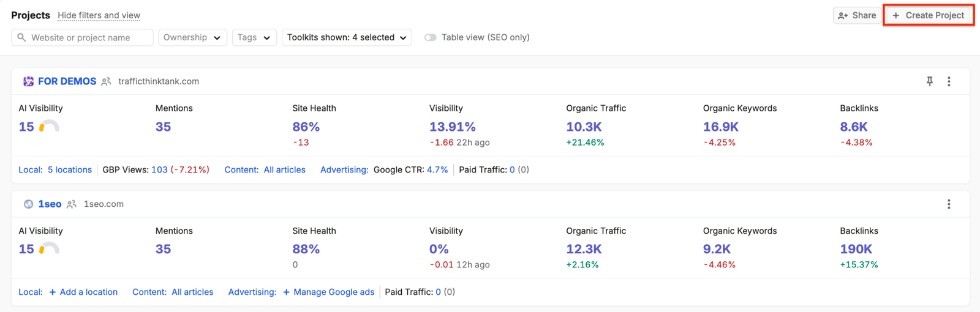
Task: Toggle Table view (SEO only) switch
Action: 431,37
